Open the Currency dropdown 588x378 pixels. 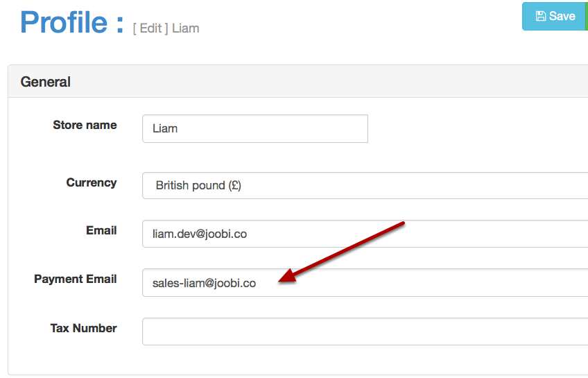coord(365,186)
